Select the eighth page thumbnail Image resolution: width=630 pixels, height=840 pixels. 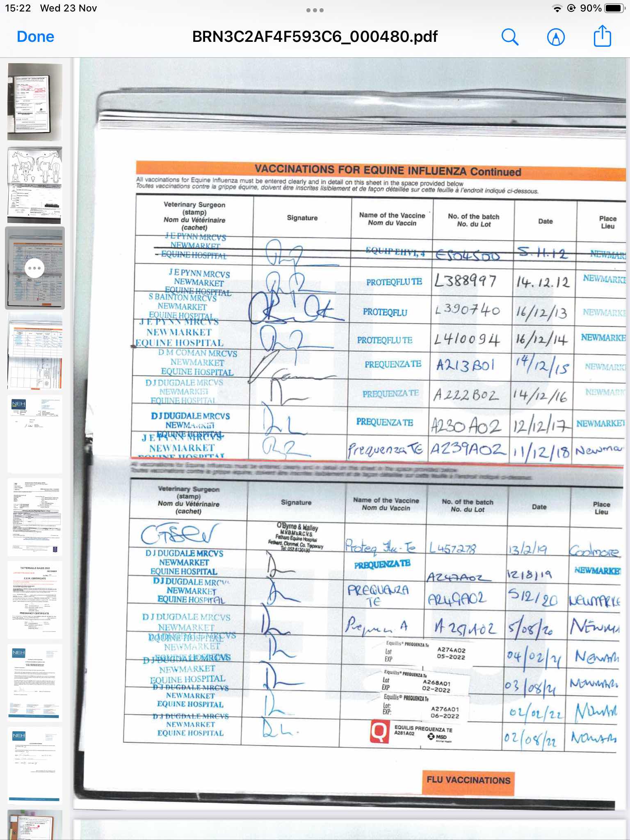coord(35,682)
